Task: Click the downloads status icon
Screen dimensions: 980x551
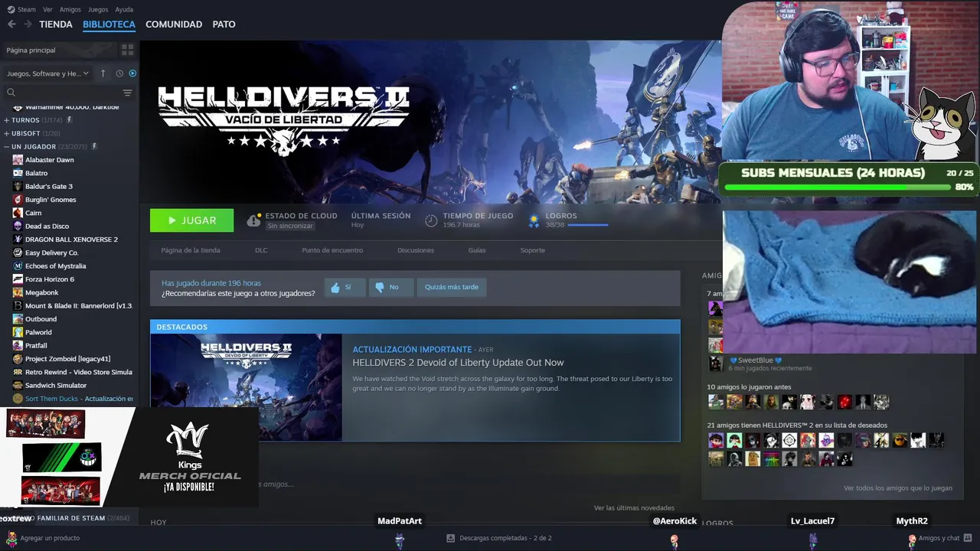Action: point(451,538)
